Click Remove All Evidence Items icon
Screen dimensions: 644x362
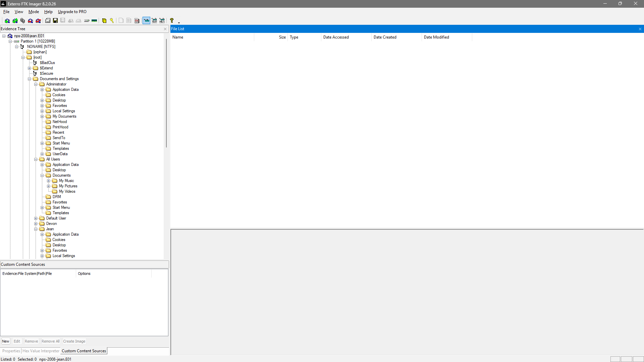[38, 21]
